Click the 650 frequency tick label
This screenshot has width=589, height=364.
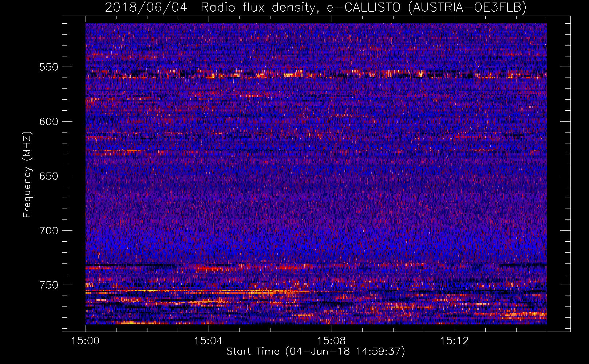point(48,176)
